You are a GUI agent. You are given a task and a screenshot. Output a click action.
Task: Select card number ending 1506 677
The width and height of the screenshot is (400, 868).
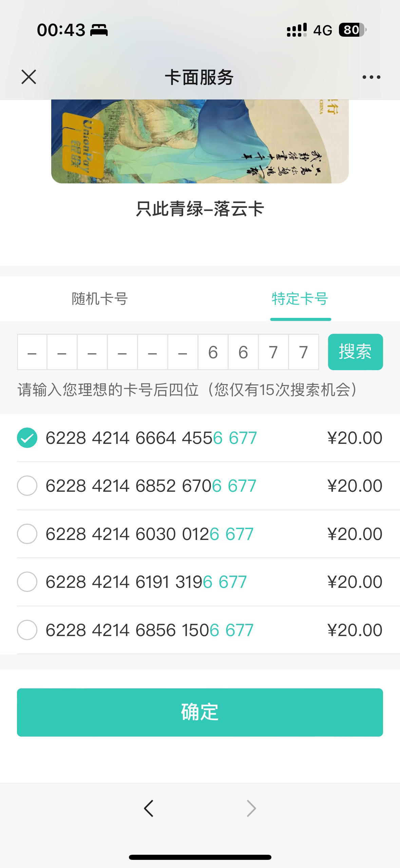(x=27, y=630)
